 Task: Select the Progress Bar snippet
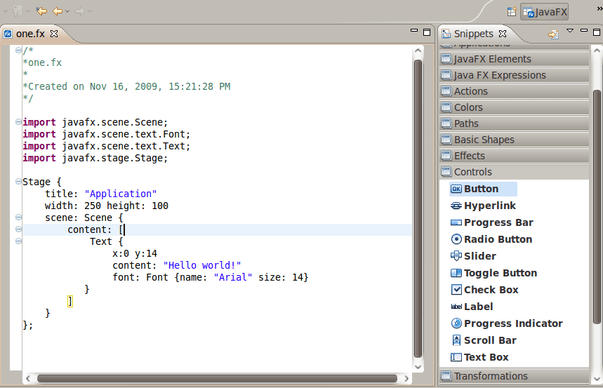(x=491, y=223)
